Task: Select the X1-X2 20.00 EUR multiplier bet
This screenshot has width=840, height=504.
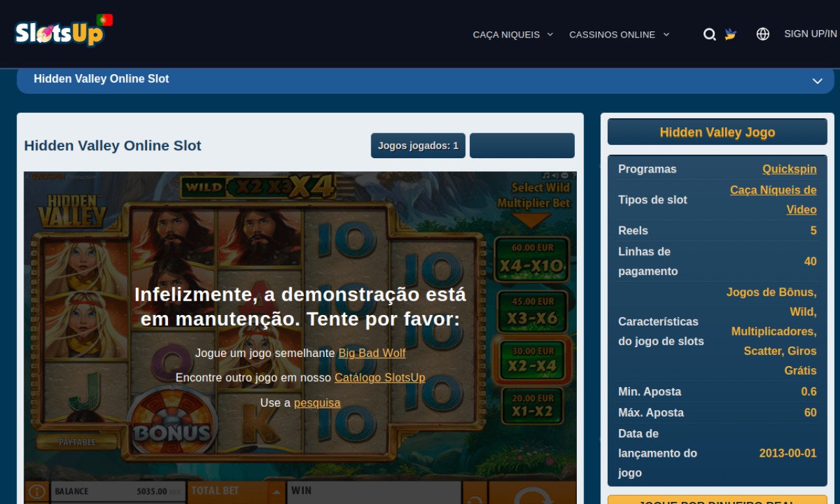Action: 532,407
